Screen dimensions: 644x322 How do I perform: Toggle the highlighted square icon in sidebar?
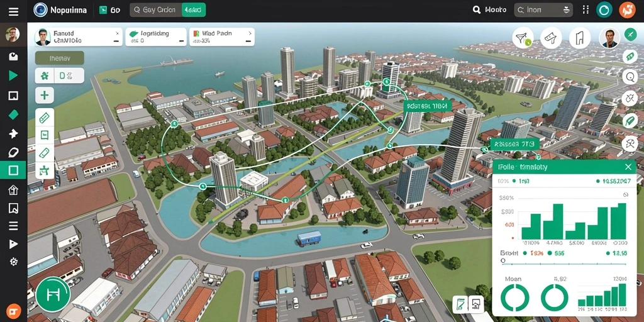click(x=13, y=170)
